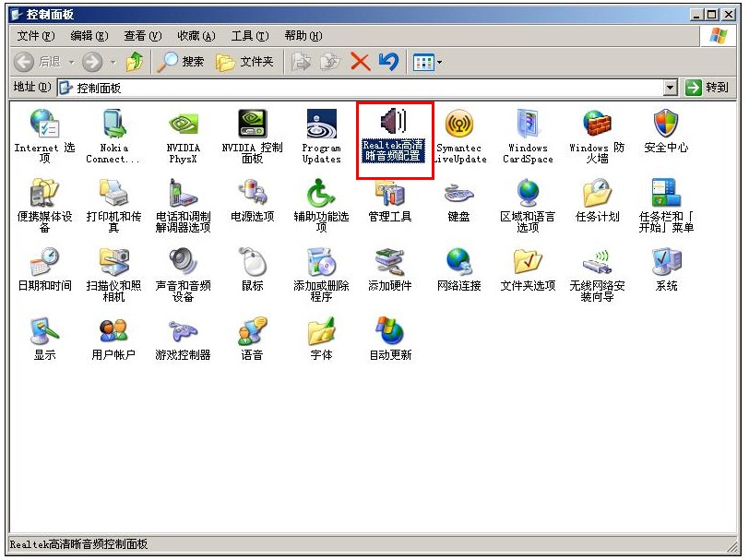Open 添加硬件 item
This screenshot has width=749, height=560.
(390, 269)
